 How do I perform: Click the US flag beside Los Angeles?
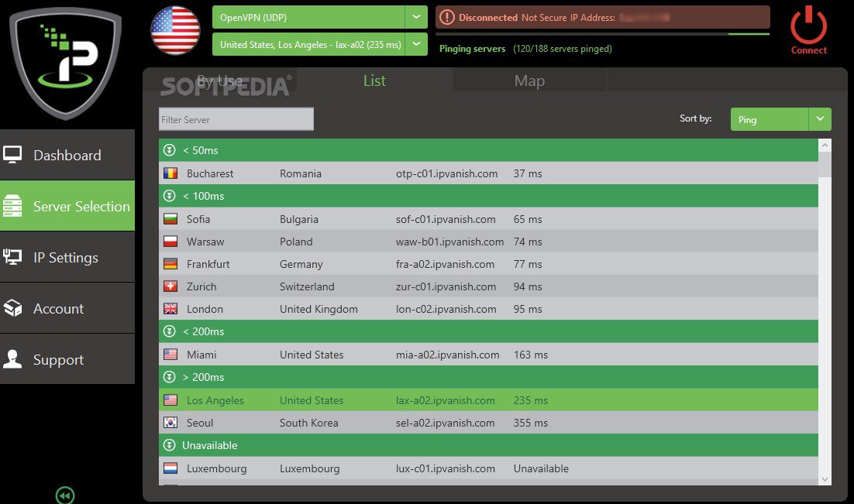coord(170,400)
